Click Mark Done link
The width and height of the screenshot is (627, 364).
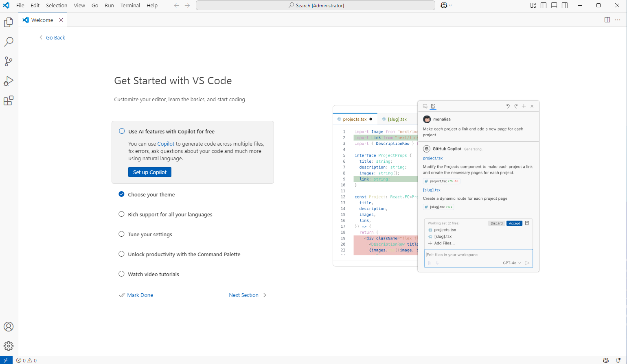(x=136, y=295)
